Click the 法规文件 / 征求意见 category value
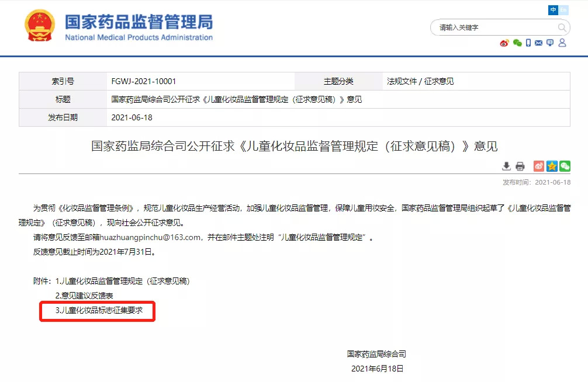Viewport: 588px width, 382px height. click(420, 81)
